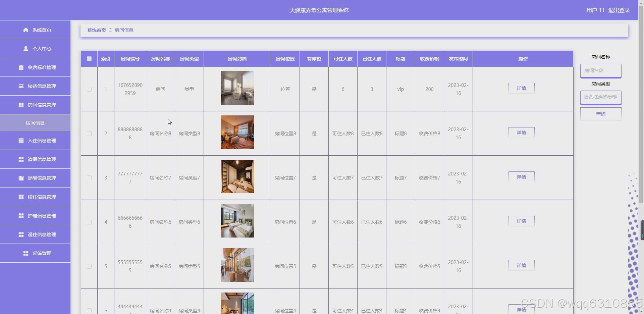The width and height of the screenshot is (644, 314).
Task: Click the 房间位置8 cell
Action: pos(285,134)
